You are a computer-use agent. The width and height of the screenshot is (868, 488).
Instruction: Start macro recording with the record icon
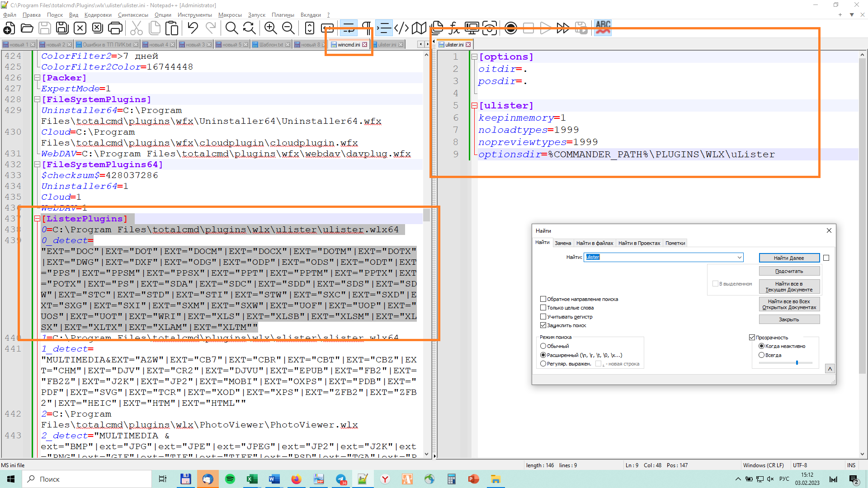click(x=511, y=28)
